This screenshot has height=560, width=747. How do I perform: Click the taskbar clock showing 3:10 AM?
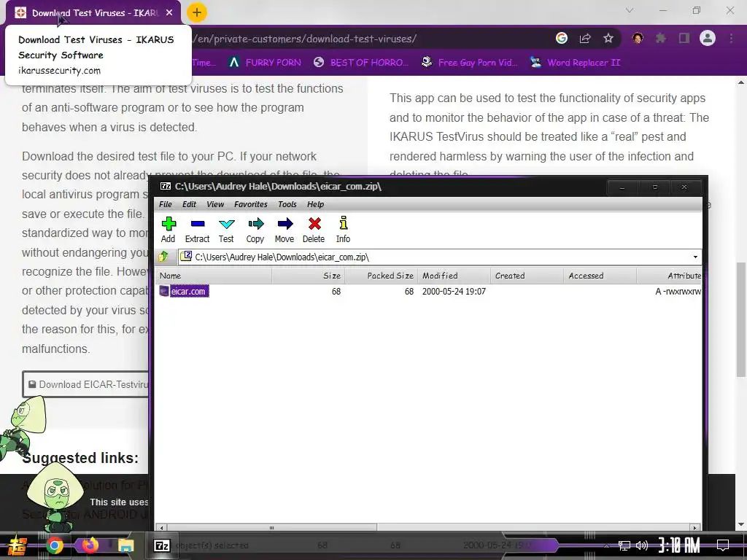679,545
